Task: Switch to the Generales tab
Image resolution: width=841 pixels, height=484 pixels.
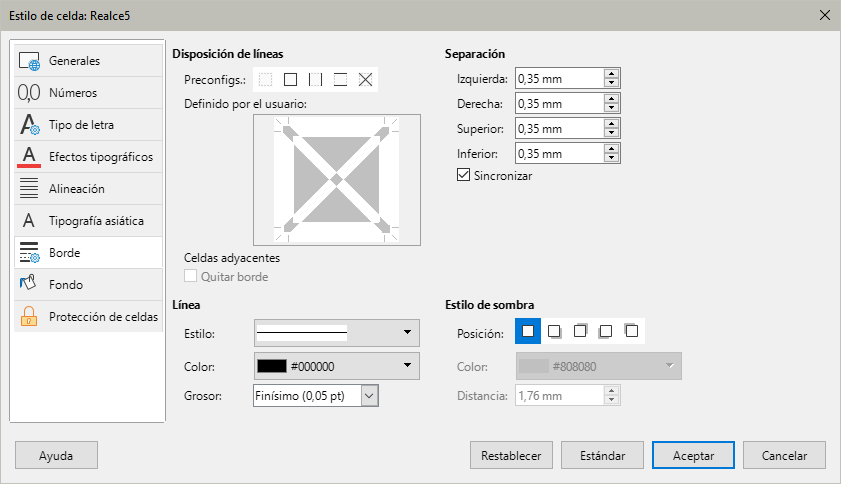Action: point(88,61)
